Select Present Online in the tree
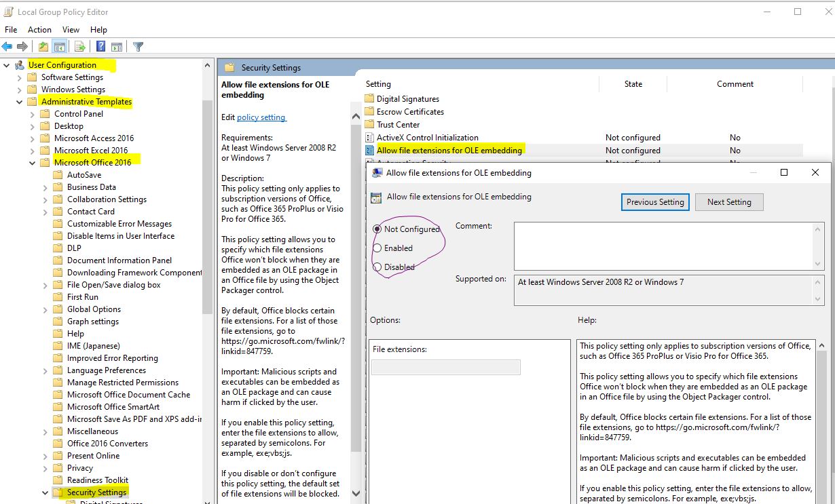The width and height of the screenshot is (835, 504). tap(93, 456)
